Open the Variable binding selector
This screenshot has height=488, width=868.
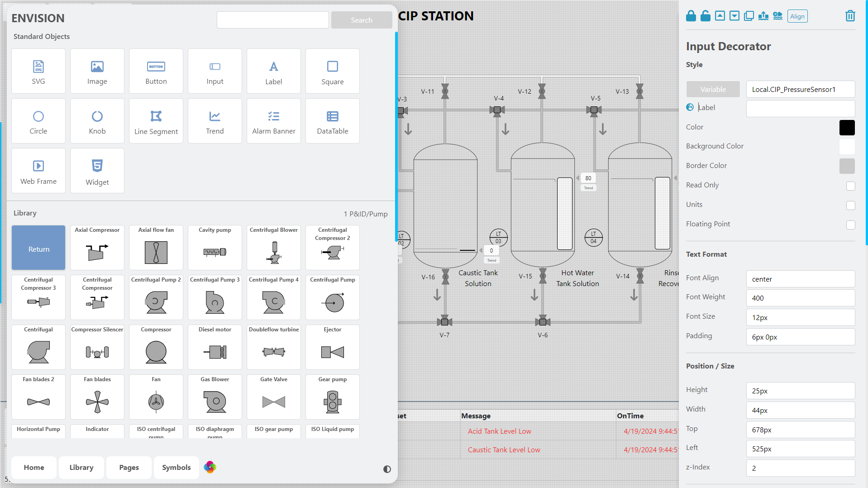pyautogui.click(x=713, y=89)
